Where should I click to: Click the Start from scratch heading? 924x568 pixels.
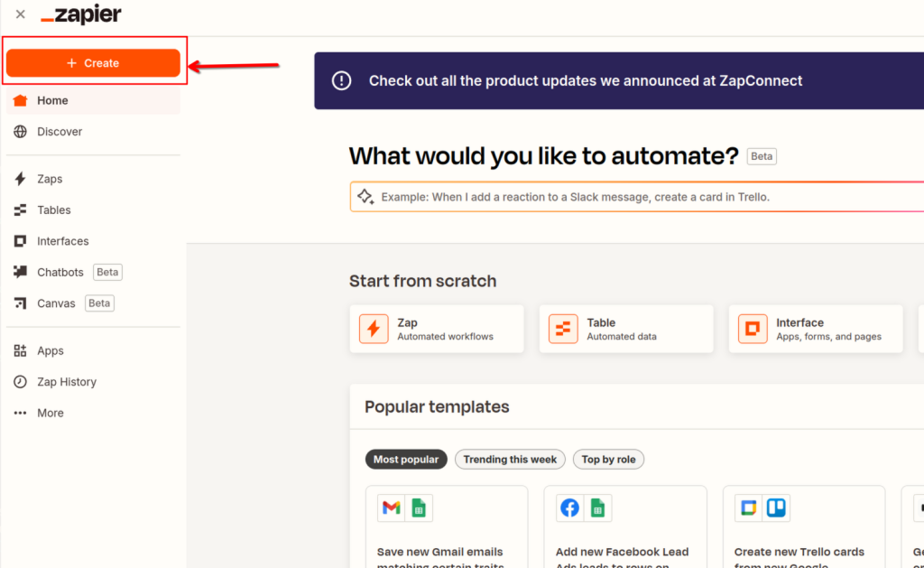click(423, 281)
